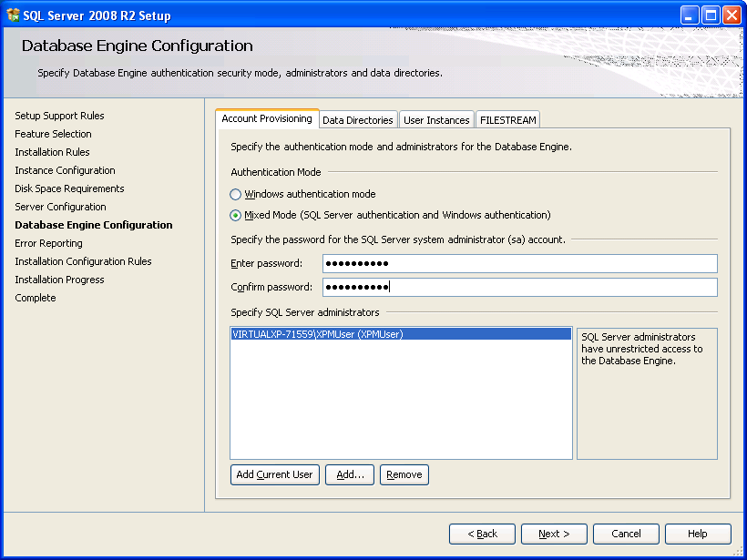Image resolution: width=747 pixels, height=560 pixels.
Task: Switch to the Data Directories tab
Action: click(358, 120)
